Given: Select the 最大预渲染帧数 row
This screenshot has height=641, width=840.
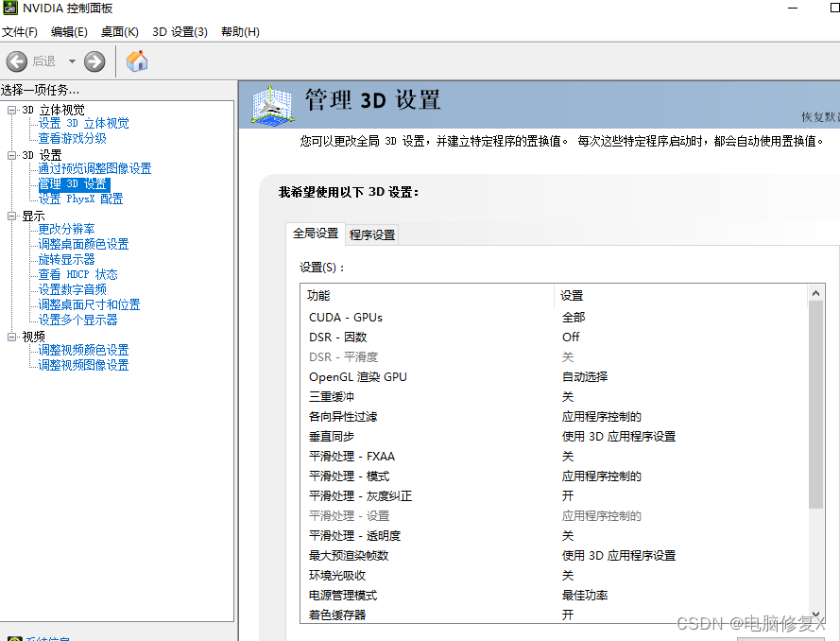Looking at the screenshot, I should point(555,555).
